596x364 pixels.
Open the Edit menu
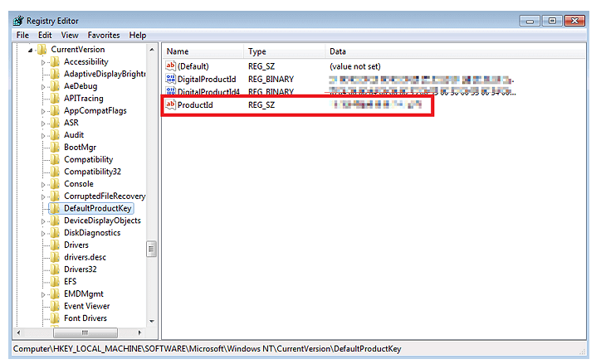45,36
